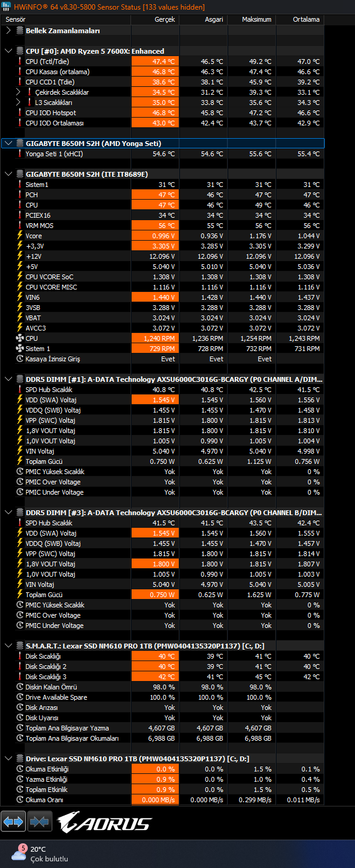The image size is (355, 868).
Task: Click the 47.4 °C CPU Tctl/Tdie value
Action: pos(155,62)
